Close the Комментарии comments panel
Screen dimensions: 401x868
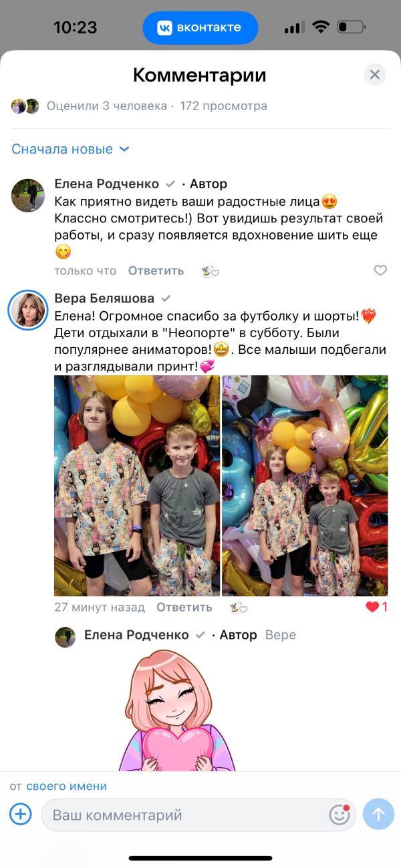click(x=375, y=74)
